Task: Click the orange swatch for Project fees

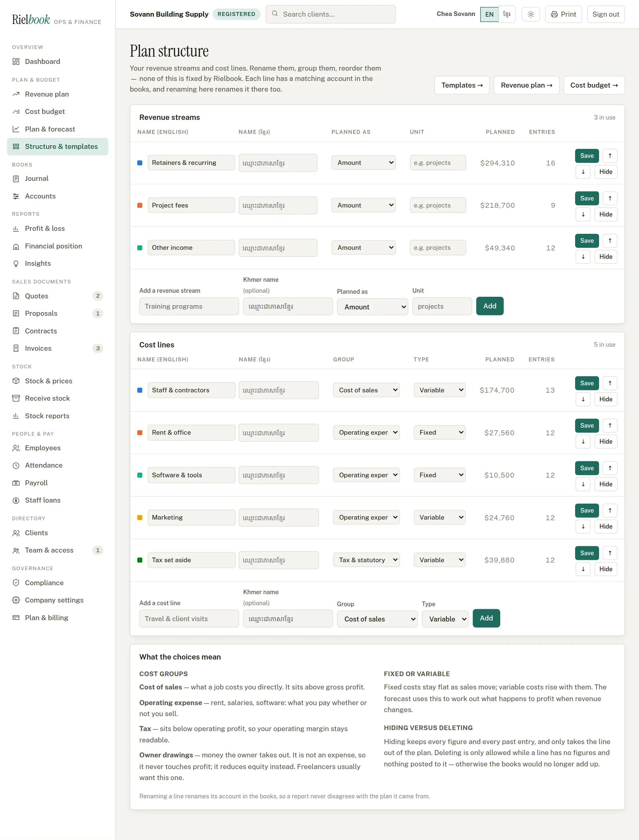Action: [139, 205]
